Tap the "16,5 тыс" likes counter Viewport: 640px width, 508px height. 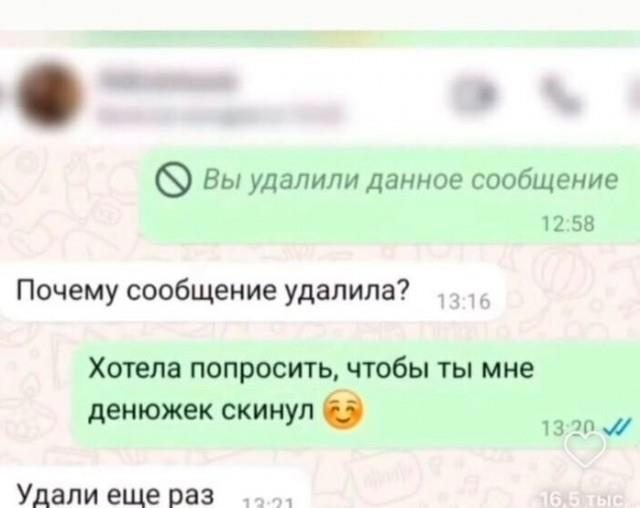click(581, 500)
